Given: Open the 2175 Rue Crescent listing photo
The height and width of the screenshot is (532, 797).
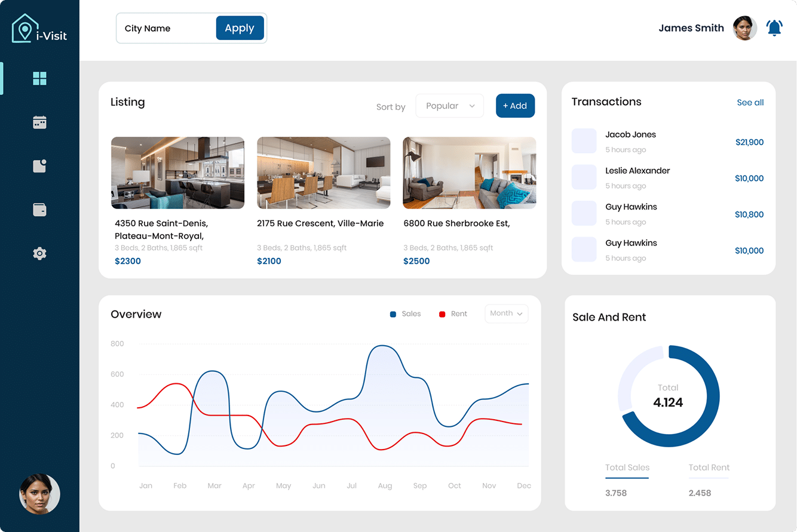Looking at the screenshot, I should click(323, 173).
